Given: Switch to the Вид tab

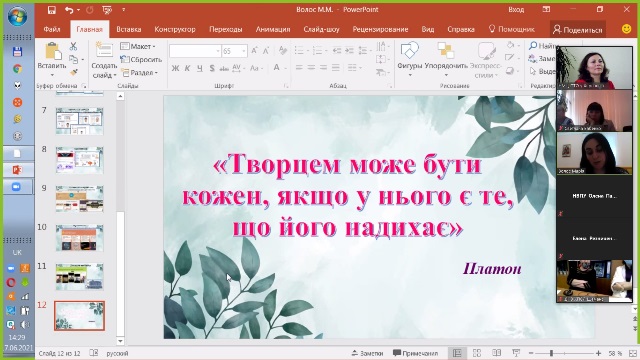Looking at the screenshot, I should pyautogui.click(x=428, y=29).
